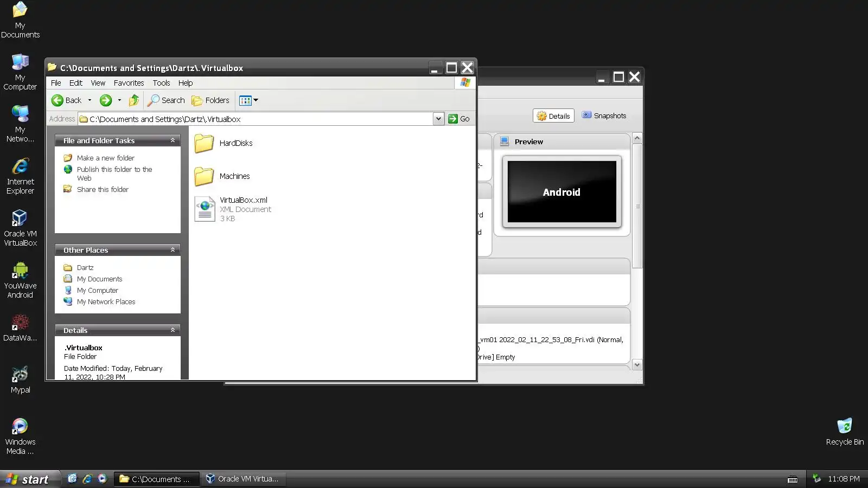The width and height of the screenshot is (868, 488).
Task: Open the Tools menu
Action: click(161, 83)
